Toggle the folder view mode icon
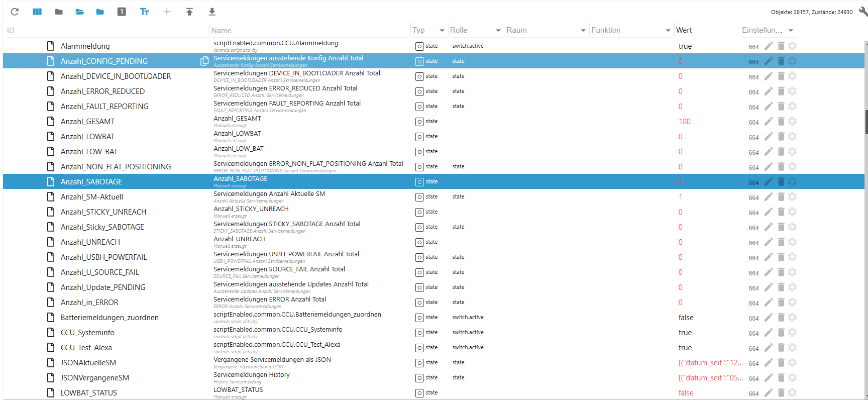Screen dimensions: 868x400 tap(100, 12)
